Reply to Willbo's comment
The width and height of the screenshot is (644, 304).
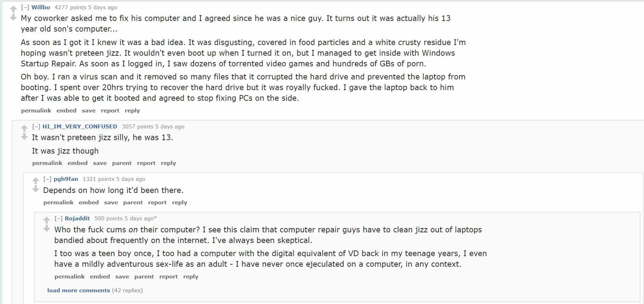132,110
